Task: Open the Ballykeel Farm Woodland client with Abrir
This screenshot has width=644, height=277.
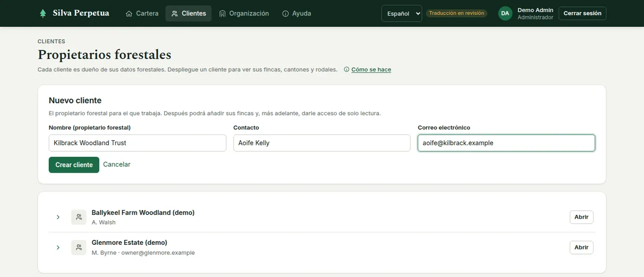Action: (581, 217)
